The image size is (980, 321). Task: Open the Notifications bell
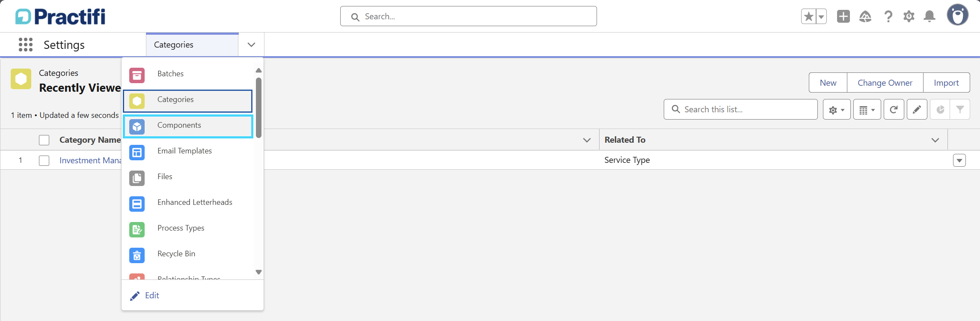tap(930, 16)
